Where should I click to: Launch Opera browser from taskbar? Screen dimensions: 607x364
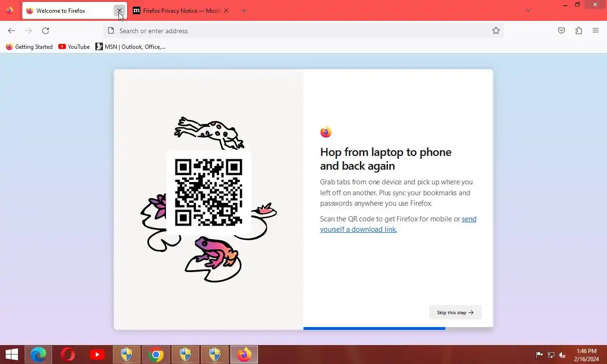pyautogui.click(x=68, y=355)
